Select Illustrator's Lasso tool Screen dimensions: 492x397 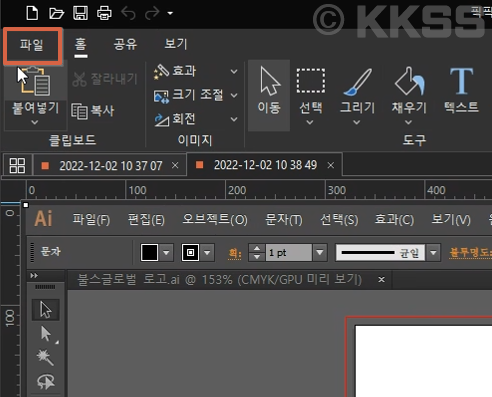tap(46, 381)
